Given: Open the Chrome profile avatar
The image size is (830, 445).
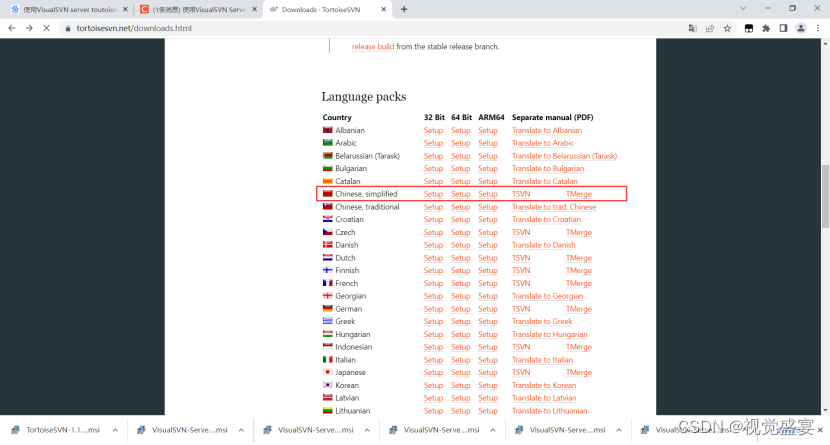Looking at the screenshot, I should 801,28.
